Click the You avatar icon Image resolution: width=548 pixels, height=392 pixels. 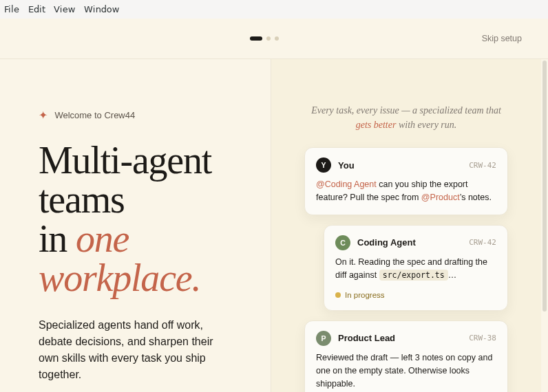pos(324,165)
